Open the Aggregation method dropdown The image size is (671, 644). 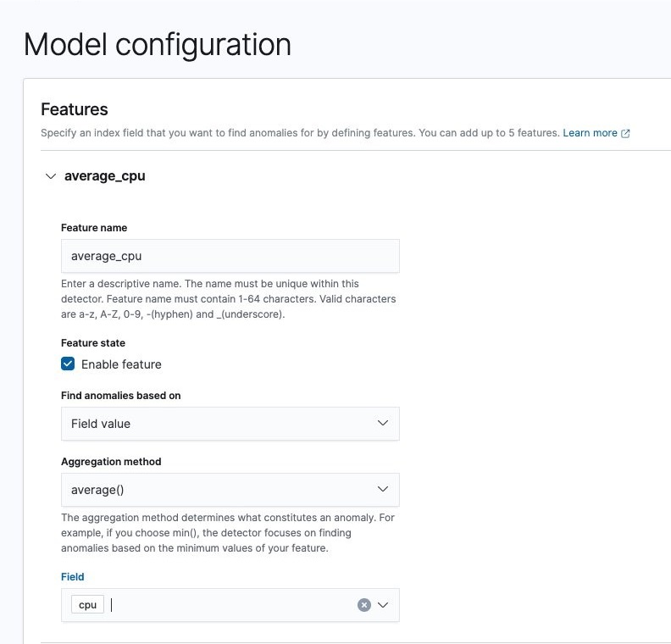click(x=230, y=490)
